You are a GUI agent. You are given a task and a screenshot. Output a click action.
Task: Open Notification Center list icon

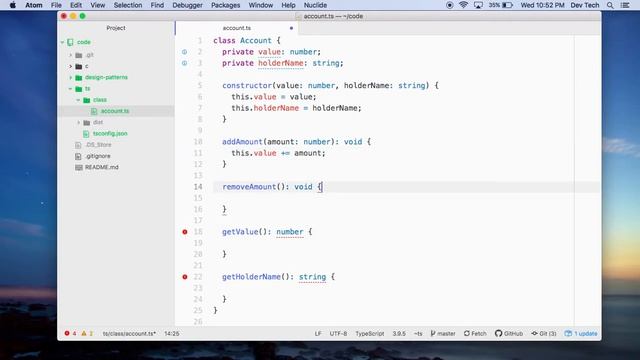pyautogui.click(x=625, y=5)
